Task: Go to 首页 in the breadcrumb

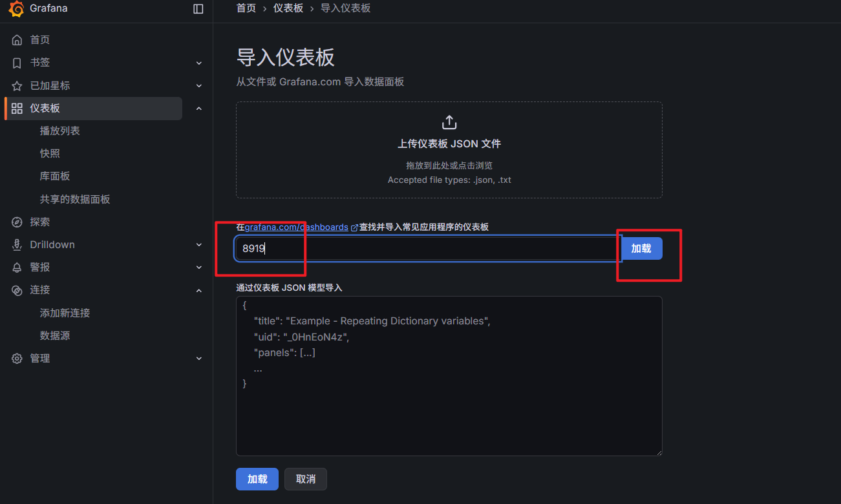Action: pos(246,8)
